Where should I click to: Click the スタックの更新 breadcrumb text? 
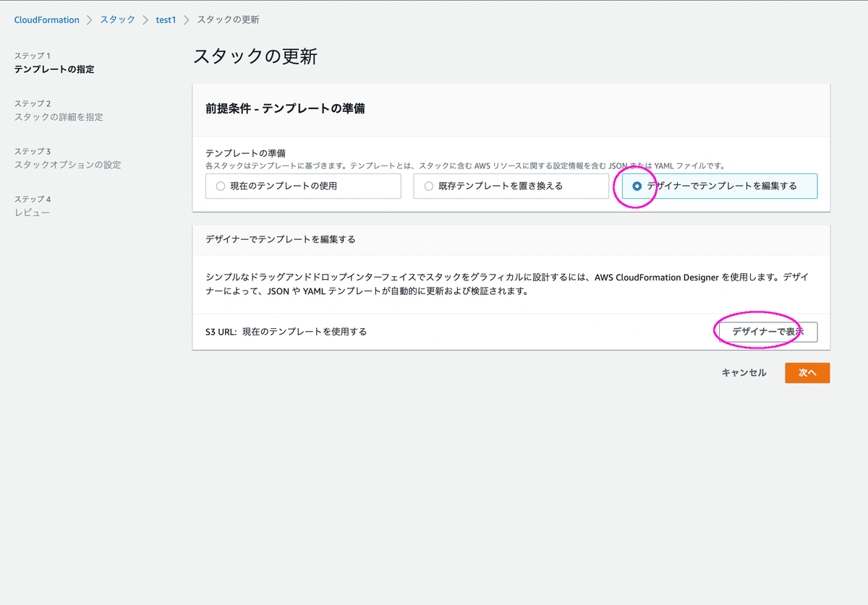[228, 20]
